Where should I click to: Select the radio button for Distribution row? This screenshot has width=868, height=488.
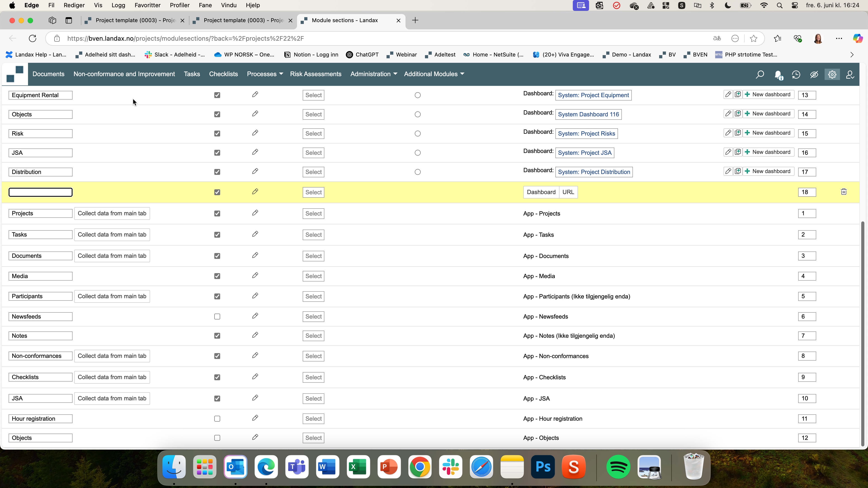tap(417, 172)
